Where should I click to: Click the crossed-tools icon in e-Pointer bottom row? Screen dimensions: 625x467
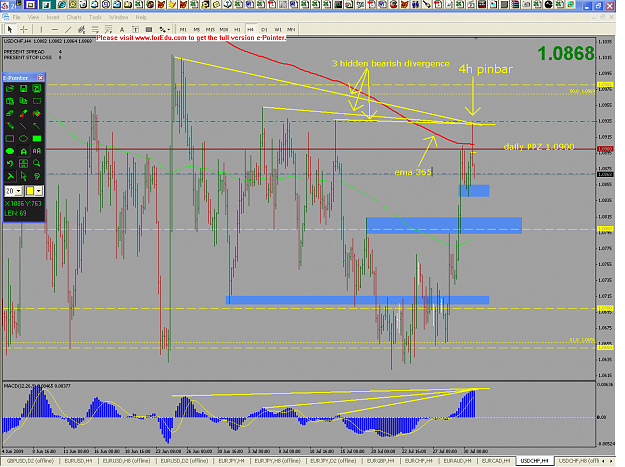click(10, 176)
